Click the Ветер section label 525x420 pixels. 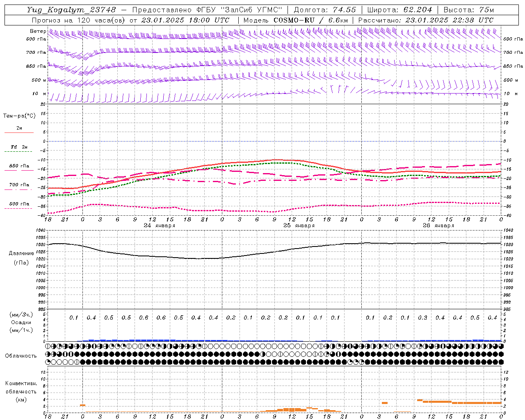(x=38, y=31)
